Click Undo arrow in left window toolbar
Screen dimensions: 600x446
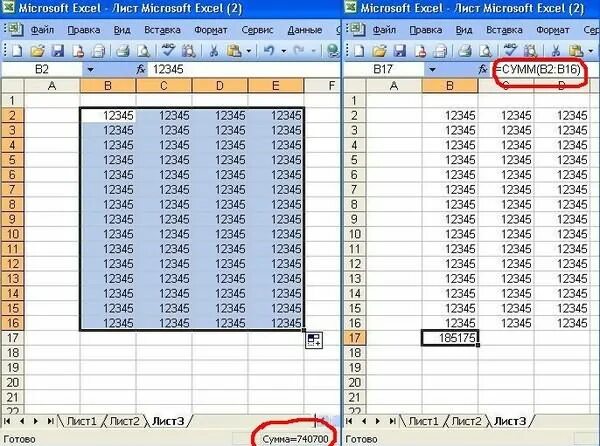(269, 50)
